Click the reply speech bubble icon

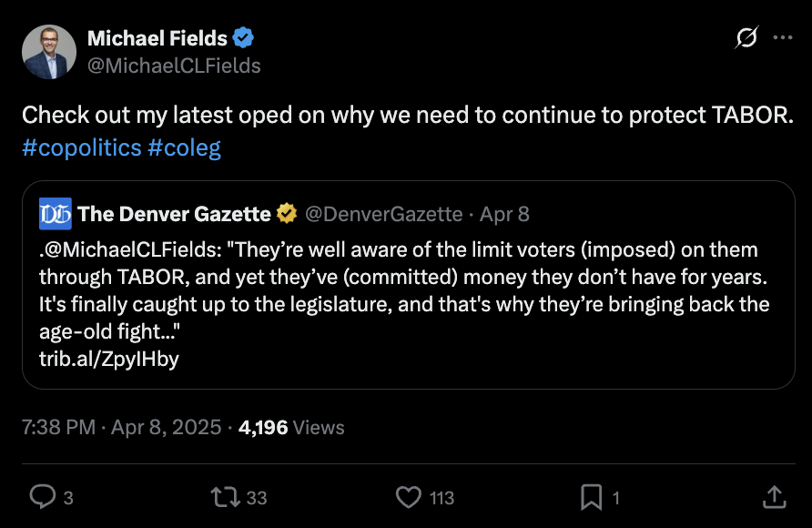point(44,496)
